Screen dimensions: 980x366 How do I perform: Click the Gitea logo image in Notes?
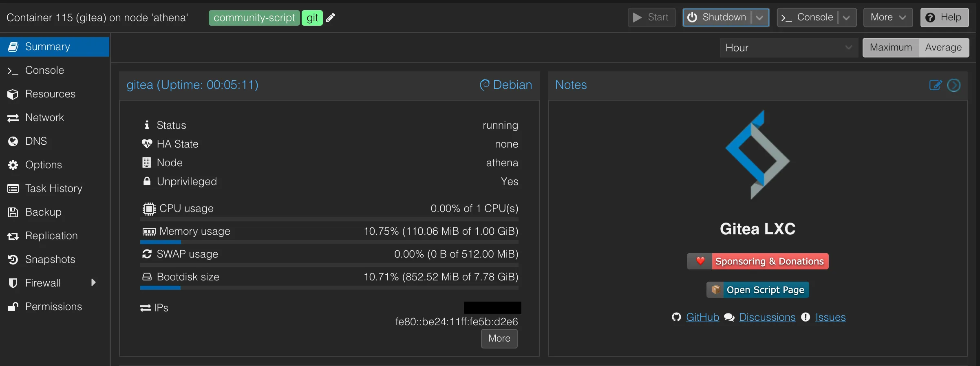757,154
